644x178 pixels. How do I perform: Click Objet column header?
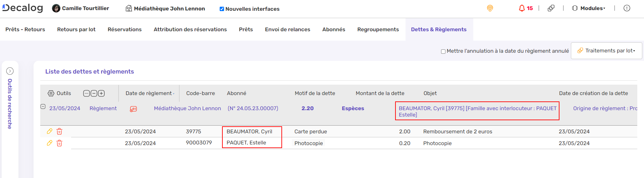430,93
